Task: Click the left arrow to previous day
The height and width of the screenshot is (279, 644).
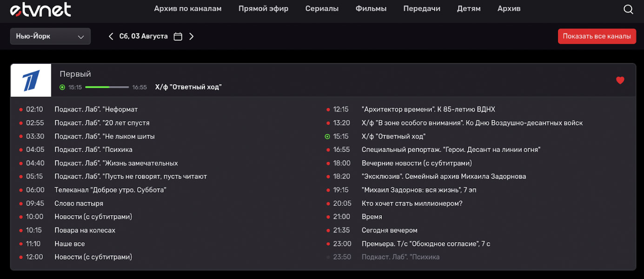Action: [111, 36]
